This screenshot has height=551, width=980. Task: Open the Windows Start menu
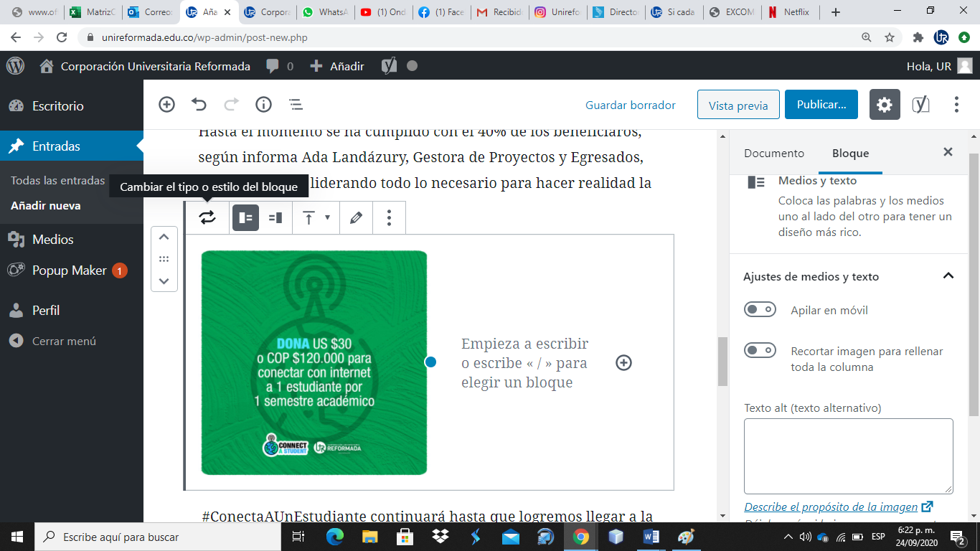click(x=17, y=536)
